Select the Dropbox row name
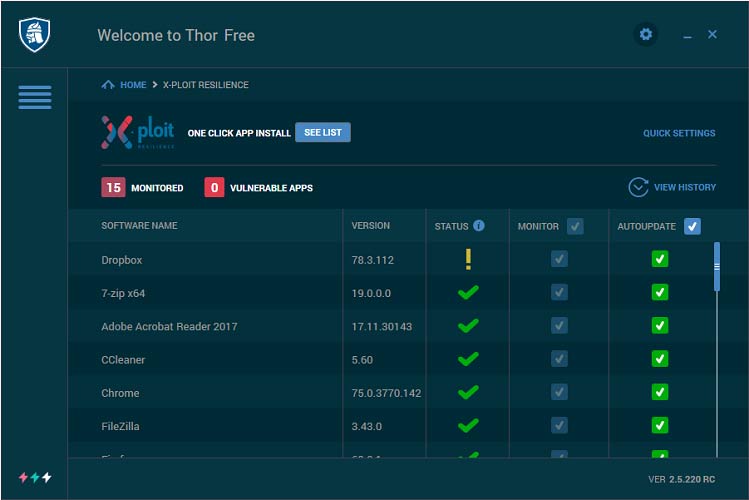Viewport: 749px width, 500px height. coord(122,260)
